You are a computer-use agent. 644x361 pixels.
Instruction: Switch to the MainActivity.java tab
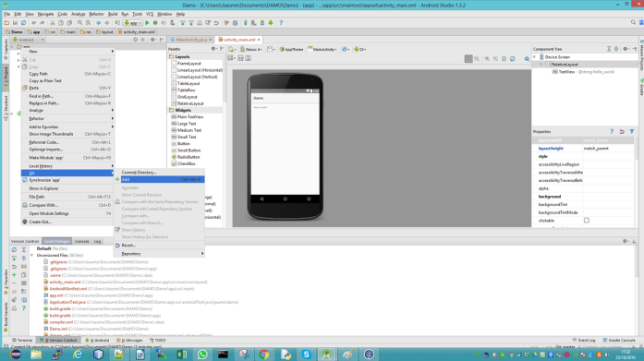191,40
